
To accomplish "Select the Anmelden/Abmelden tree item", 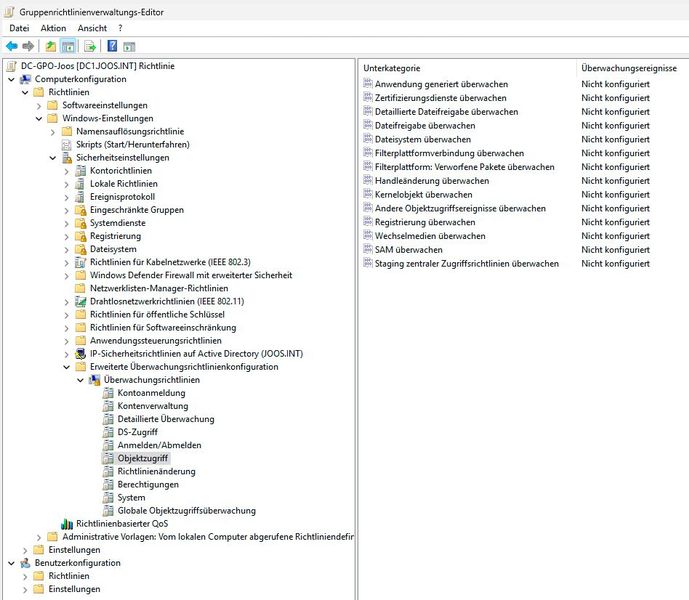I will (x=159, y=445).
